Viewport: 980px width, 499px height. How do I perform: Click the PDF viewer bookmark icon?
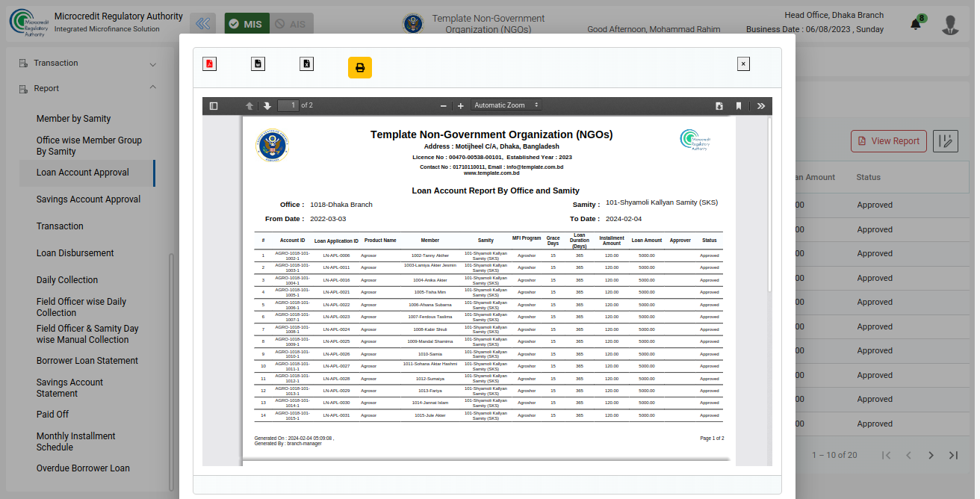coord(739,106)
